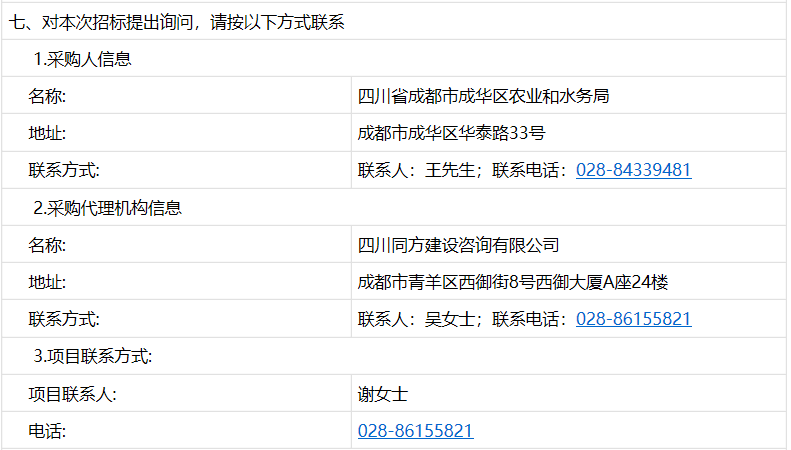Select project contact name 谢女士
Image resolution: width=791 pixels, height=450 pixels.
point(383,394)
